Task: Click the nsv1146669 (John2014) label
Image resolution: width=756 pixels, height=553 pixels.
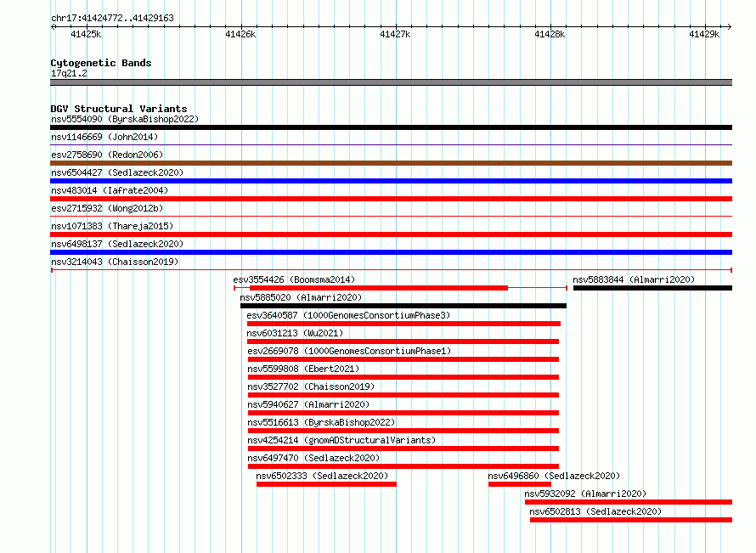Action: 104,137
